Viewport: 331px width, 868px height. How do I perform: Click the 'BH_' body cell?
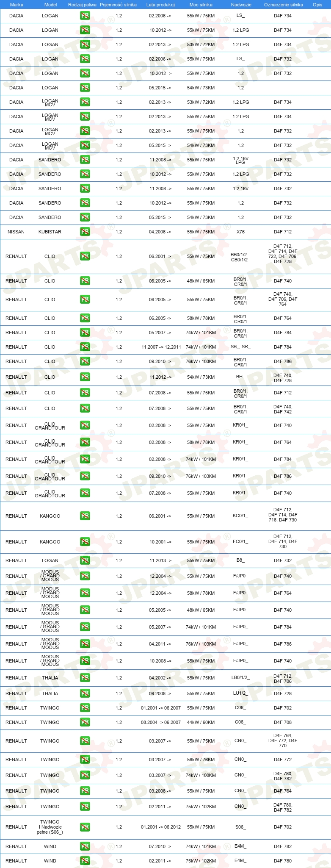240,377
